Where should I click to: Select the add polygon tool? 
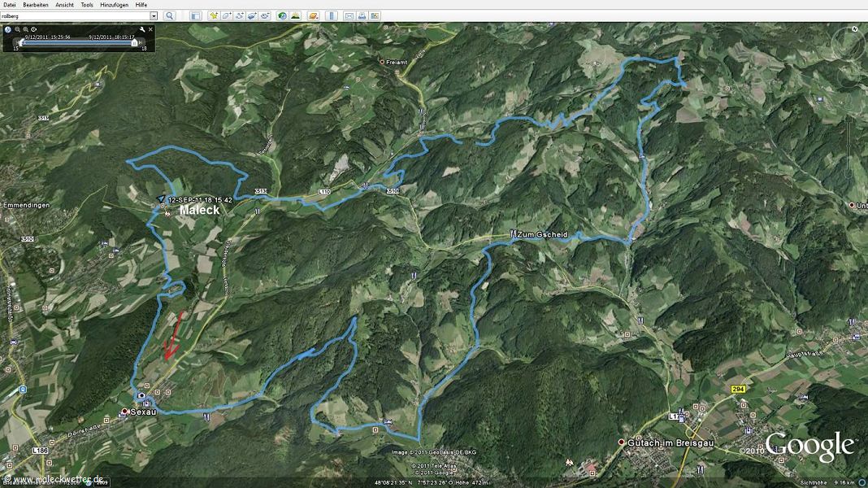(x=227, y=15)
